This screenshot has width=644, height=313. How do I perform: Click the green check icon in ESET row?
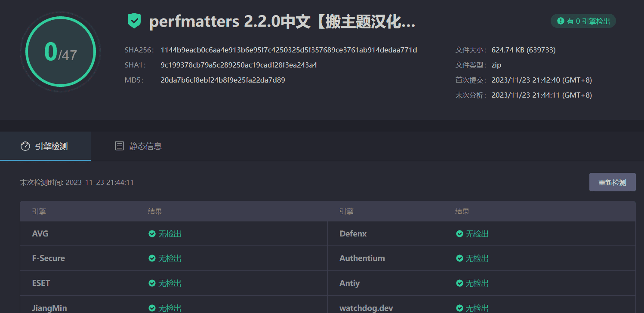click(152, 283)
